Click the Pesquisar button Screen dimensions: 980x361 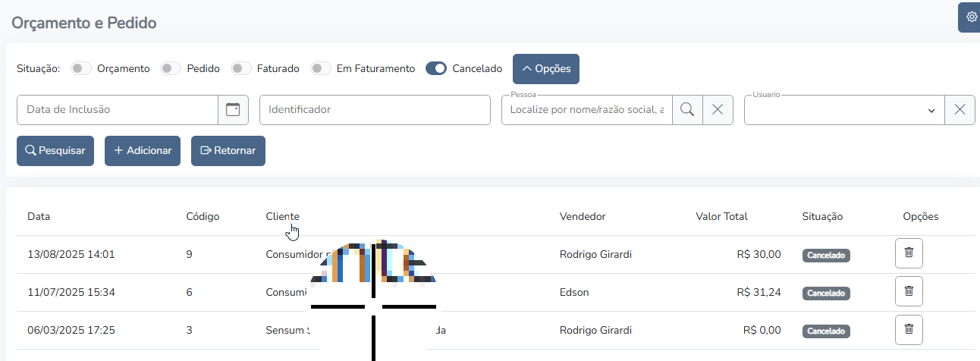pos(55,150)
